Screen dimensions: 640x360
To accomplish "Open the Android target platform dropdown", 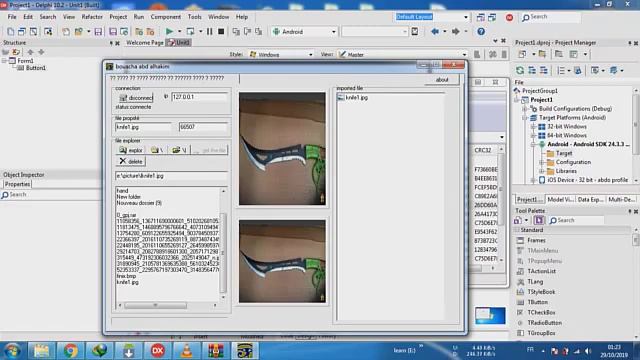I will click(x=333, y=32).
